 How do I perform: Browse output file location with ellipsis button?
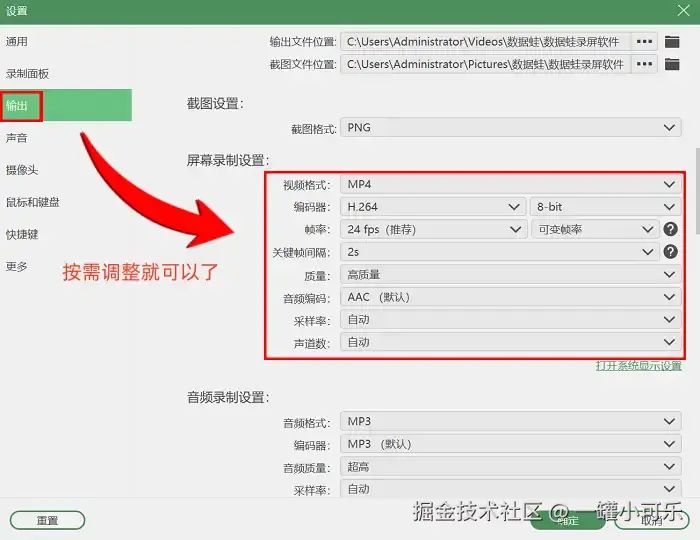pos(644,42)
